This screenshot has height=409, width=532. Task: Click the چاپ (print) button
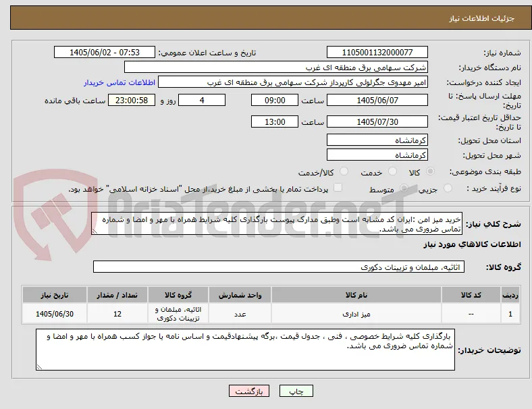coord(296,391)
